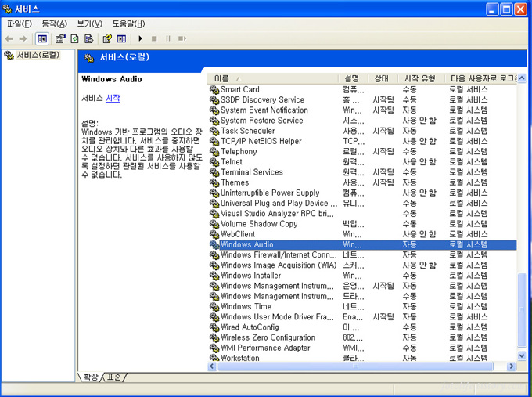Viewport: 532px width, 397px height.
Task: Click the gear icon beside Windows Time
Action: pyautogui.click(x=214, y=307)
